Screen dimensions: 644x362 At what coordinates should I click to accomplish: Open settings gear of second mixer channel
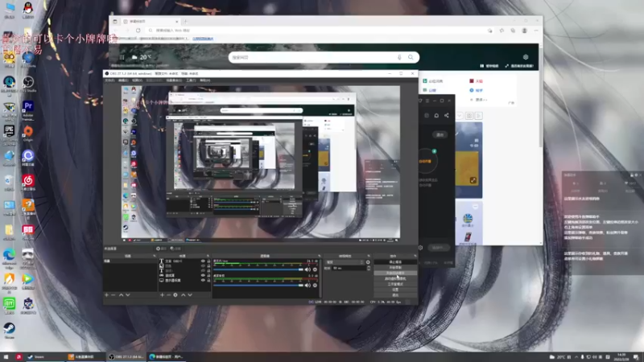(315, 286)
